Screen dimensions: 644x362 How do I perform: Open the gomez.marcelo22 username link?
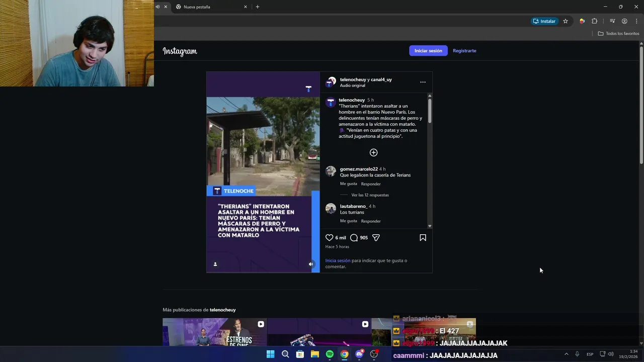pos(359,169)
